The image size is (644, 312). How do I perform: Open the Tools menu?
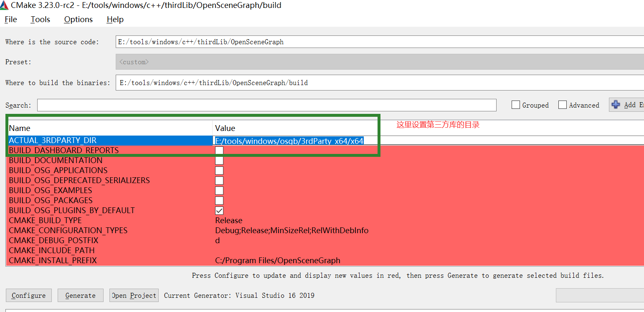coord(41,20)
